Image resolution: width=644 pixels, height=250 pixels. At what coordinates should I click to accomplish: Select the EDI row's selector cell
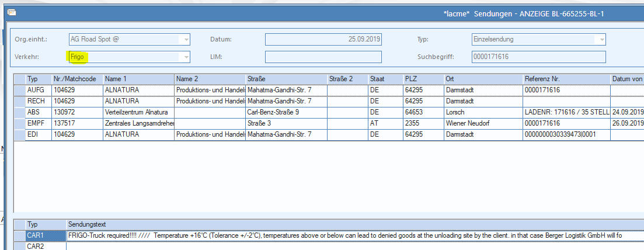point(20,134)
